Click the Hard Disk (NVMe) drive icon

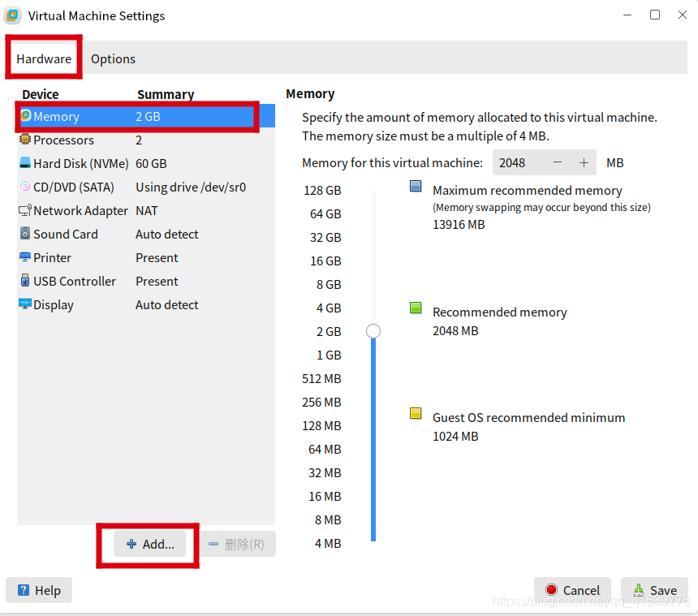(25, 163)
